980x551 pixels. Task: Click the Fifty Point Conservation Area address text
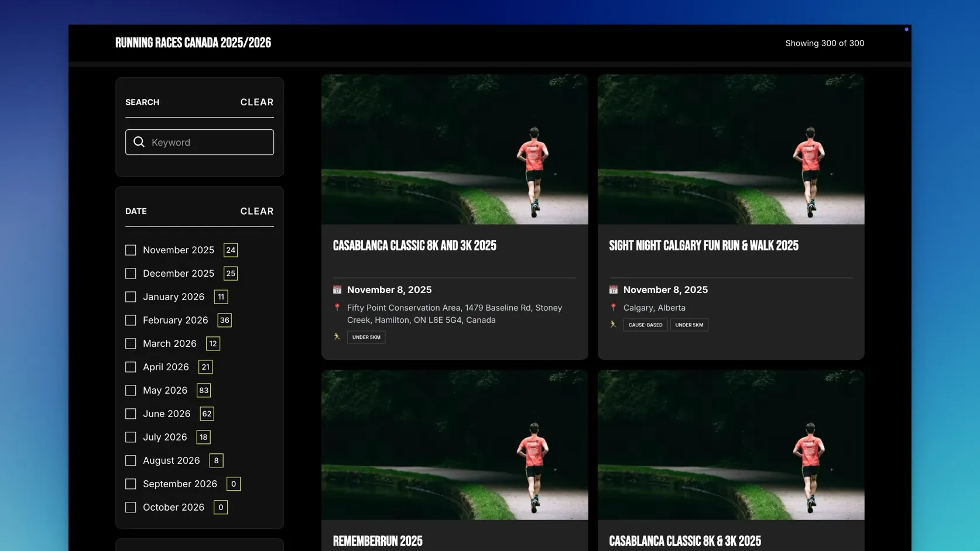(455, 314)
